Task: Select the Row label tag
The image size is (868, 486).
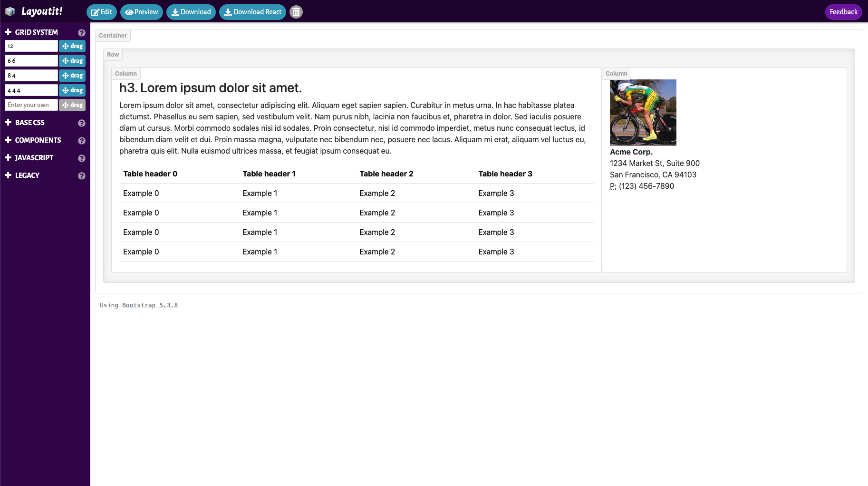Action: click(x=113, y=55)
